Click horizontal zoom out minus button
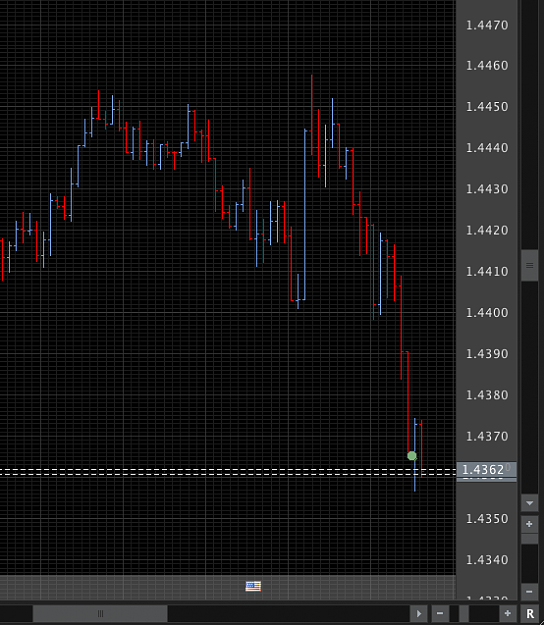The width and height of the screenshot is (544, 625). click(440, 613)
